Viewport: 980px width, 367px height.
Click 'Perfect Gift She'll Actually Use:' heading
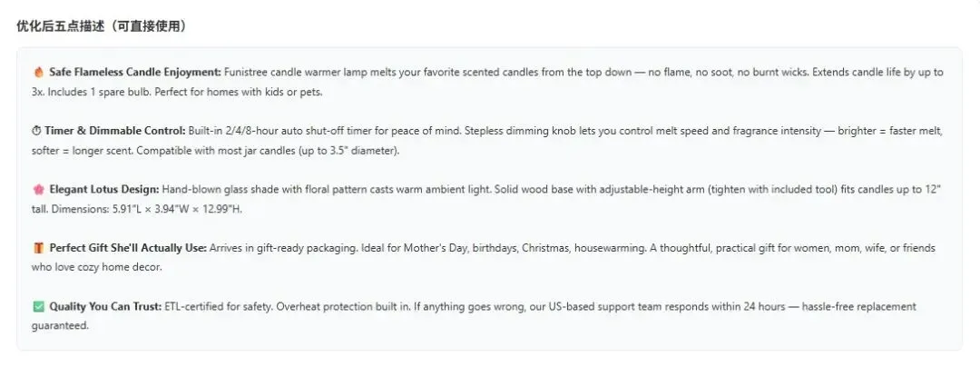tap(128, 248)
